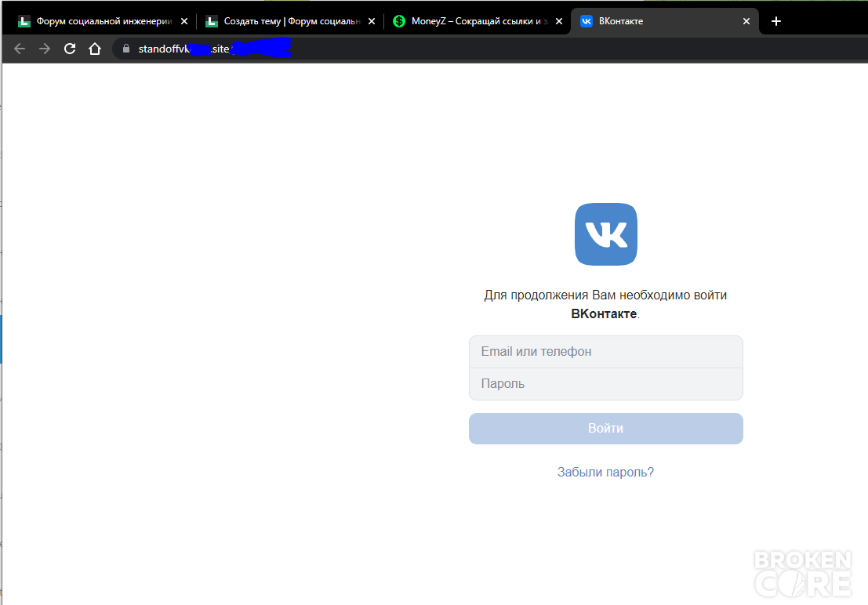The image size is (868, 605).
Task: Switch to the MoneyZ tab
Action: point(478,21)
